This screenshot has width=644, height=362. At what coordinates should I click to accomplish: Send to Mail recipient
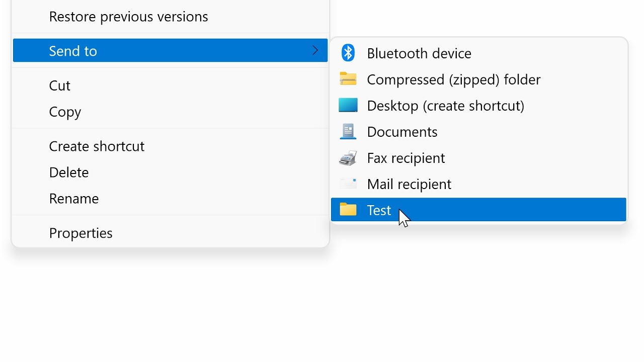tap(478, 184)
